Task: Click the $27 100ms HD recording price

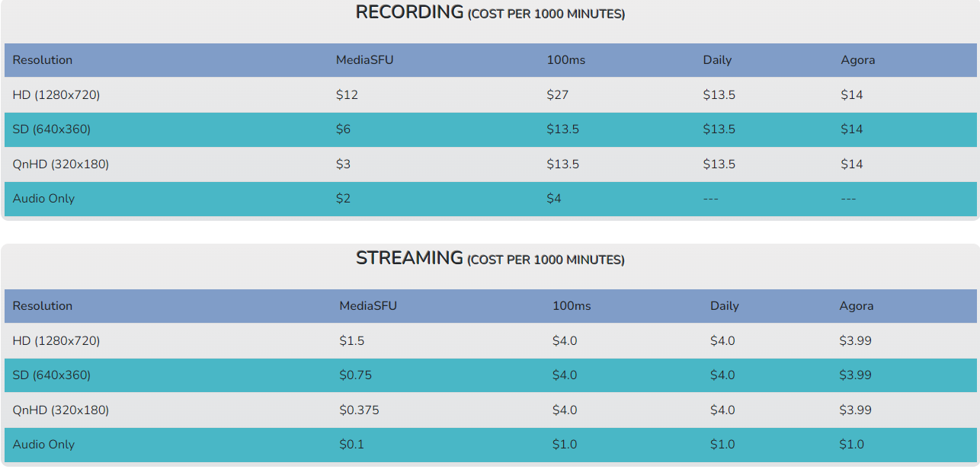Action: 557,95
